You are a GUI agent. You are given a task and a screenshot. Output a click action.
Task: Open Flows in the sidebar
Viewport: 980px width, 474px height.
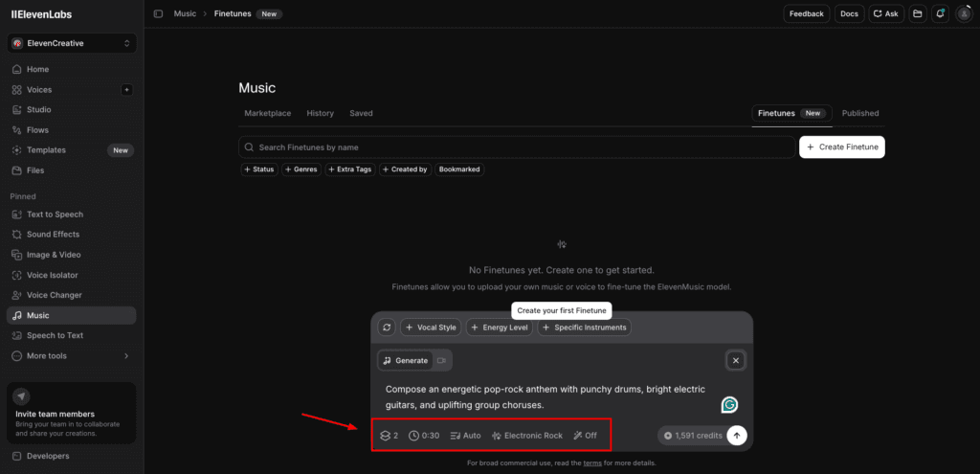(71, 130)
